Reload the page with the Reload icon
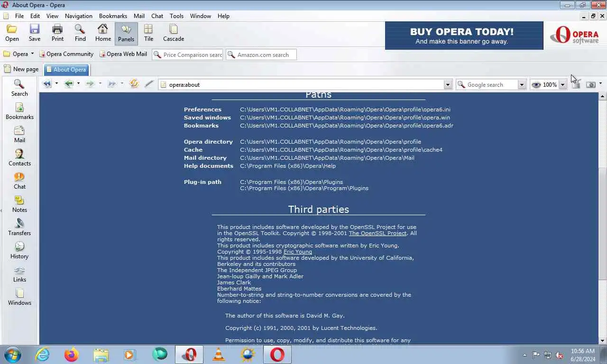 [134, 84]
